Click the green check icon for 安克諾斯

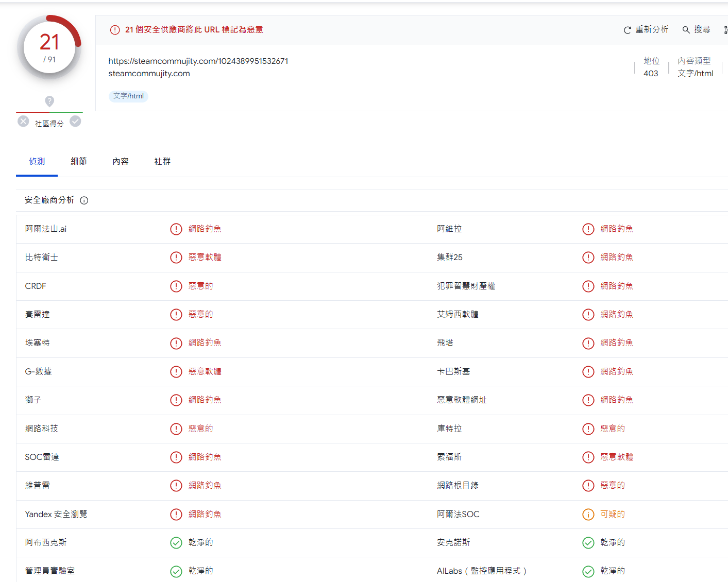pos(588,543)
